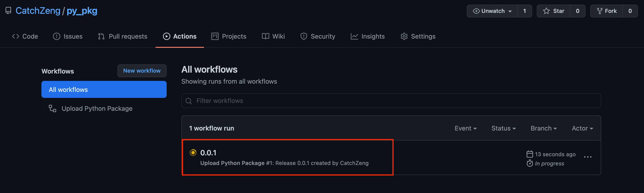
Task: Expand the Event filter dropdown
Action: pos(465,128)
